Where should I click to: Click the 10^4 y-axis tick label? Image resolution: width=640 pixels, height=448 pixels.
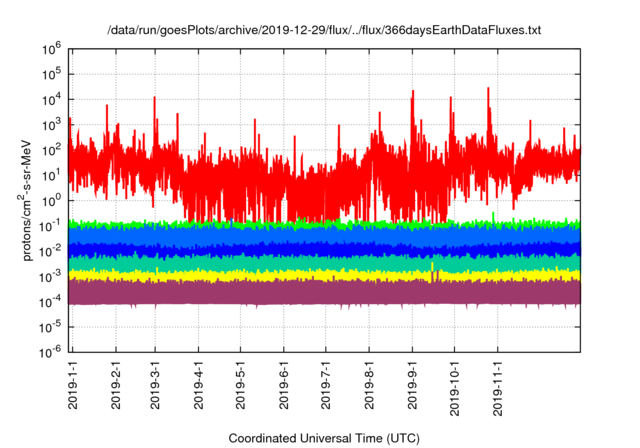click(51, 100)
